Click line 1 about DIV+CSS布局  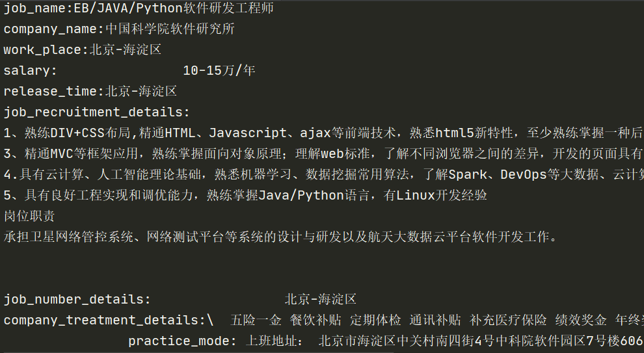pos(323,133)
